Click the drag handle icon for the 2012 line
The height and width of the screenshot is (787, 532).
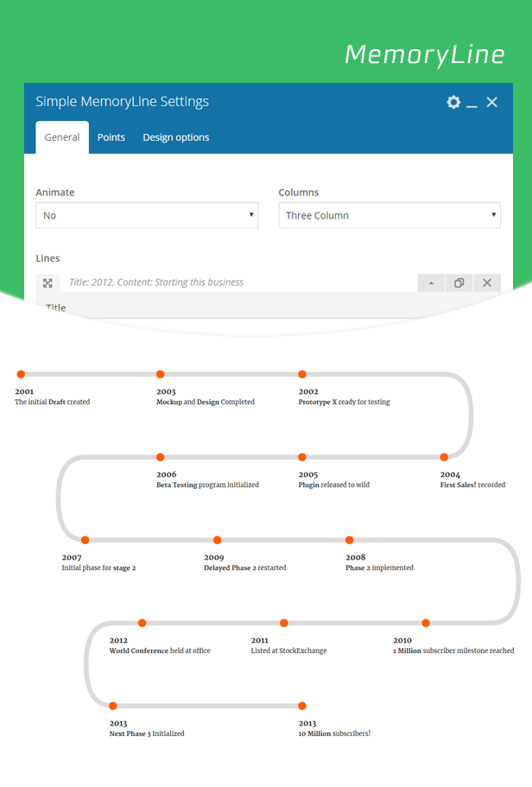click(x=47, y=282)
